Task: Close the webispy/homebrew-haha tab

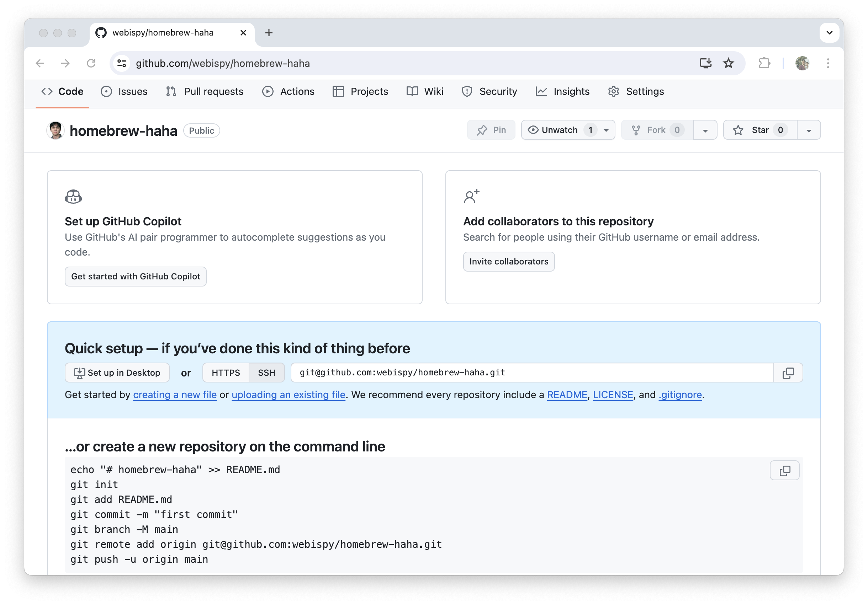Action: tap(243, 33)
